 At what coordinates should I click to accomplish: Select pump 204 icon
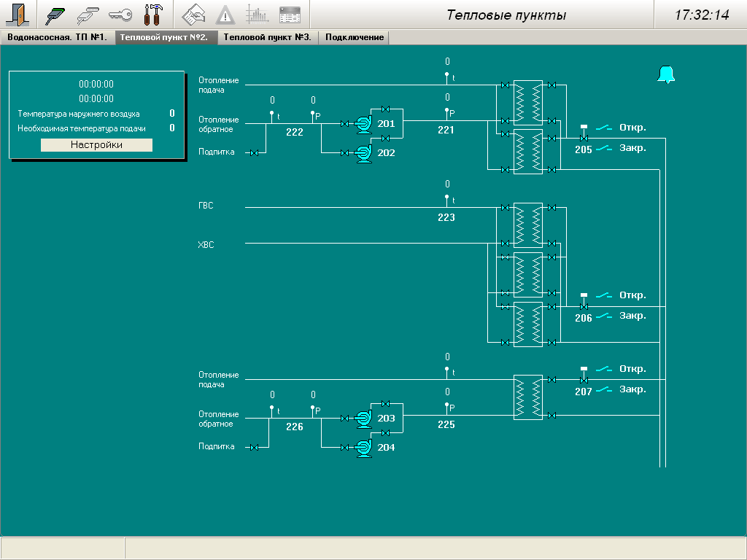[363, 448]
